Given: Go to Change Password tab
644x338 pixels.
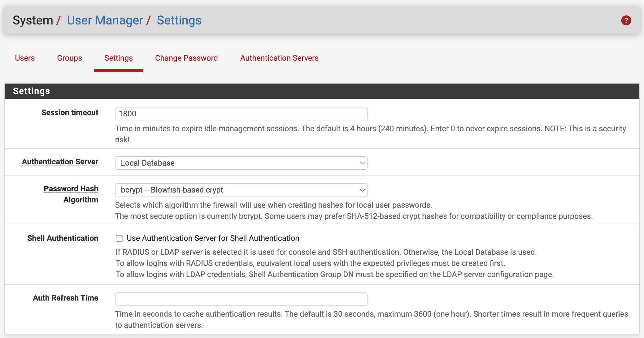Looking at the screenshot, I should pyautogui.click(x=186, y=58).
